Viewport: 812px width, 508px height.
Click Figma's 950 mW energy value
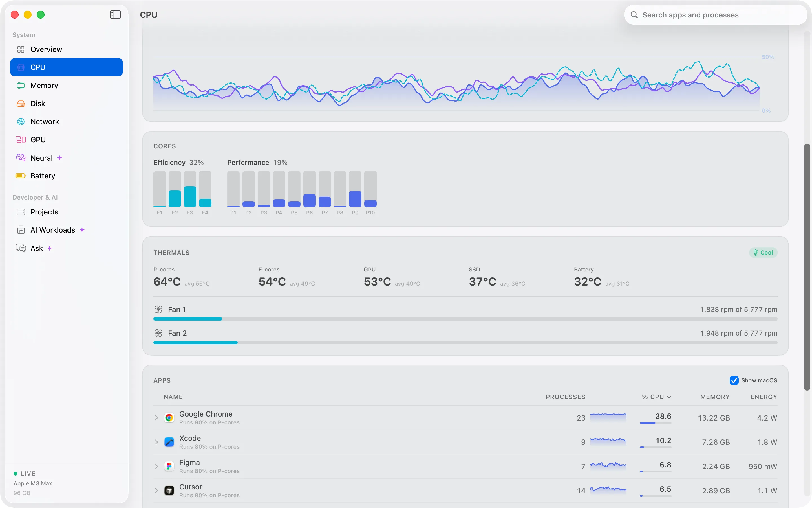coord(763,466)
